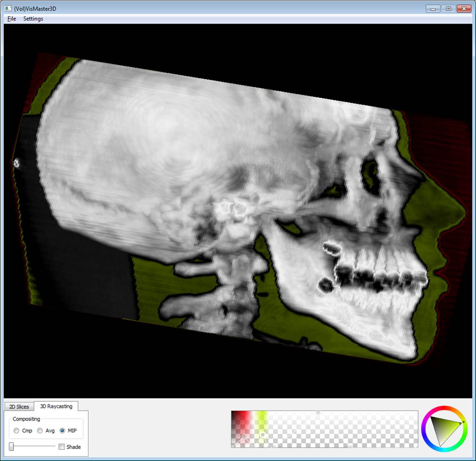This screenshot has width=476, height=461.
Task: Click the green transfer function control node
Action: [x=262, y=435]
